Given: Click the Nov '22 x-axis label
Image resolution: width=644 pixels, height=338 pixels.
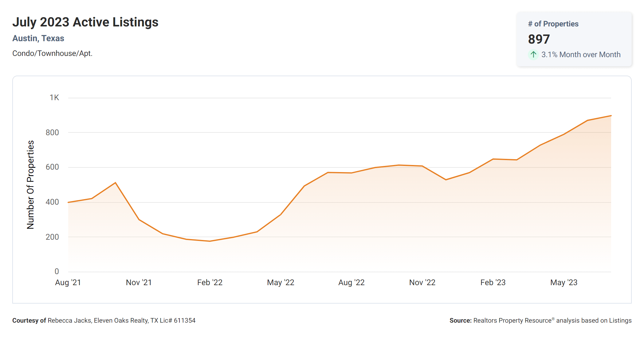Looking at the screenshot, I should (x=422, y=282).
